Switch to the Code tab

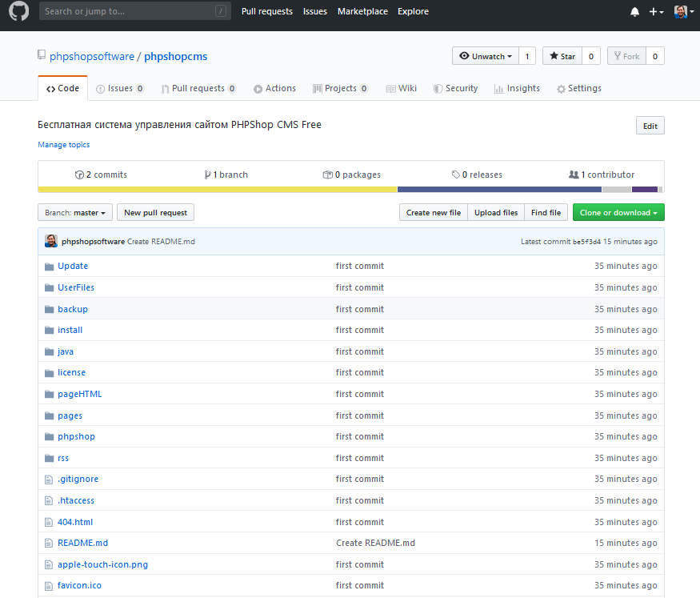click(x=63, y=88)
